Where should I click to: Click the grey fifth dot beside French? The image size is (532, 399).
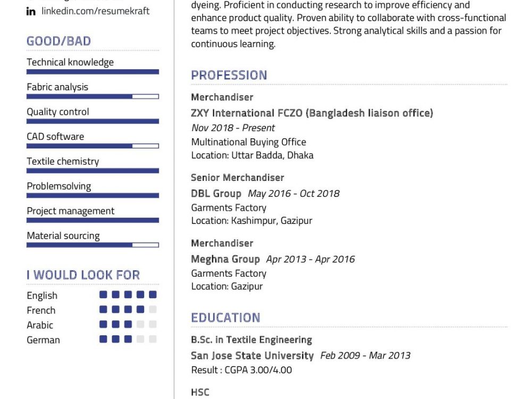coord(153,310)
